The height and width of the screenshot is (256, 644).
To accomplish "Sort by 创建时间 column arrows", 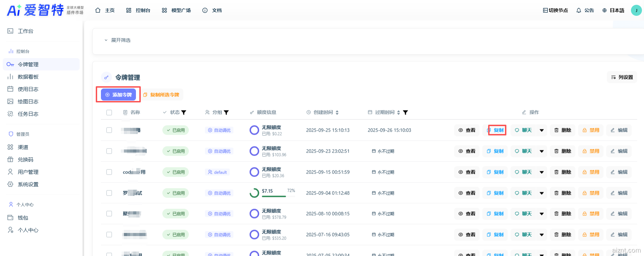I will (x=337, y=112).
